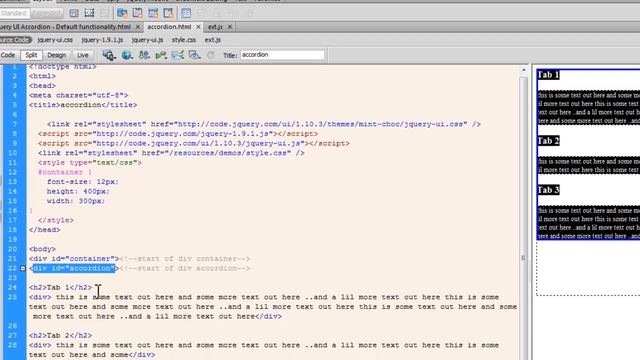The height and width of the screenshot is (360, 640).
Task: Open the Multiscreen preview menu icon
Action: [x=109, y=55]
